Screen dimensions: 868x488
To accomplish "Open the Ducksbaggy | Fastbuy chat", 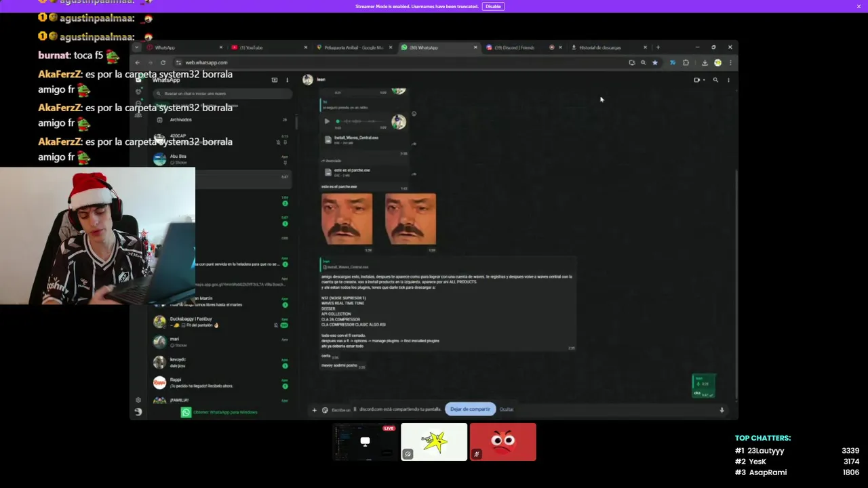I will tap(222, 322).
